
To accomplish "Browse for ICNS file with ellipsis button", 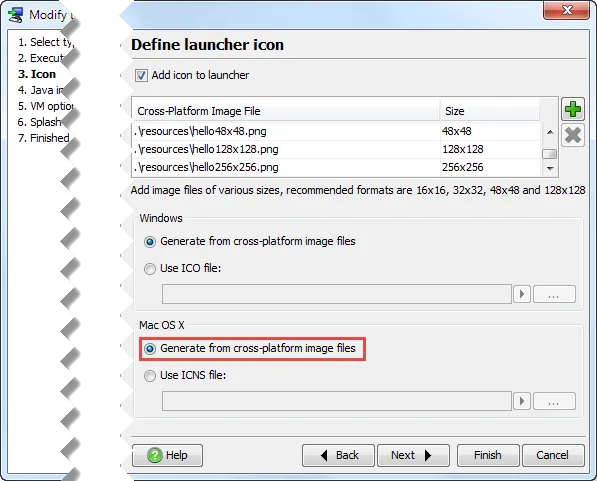I will click(554, 401).
